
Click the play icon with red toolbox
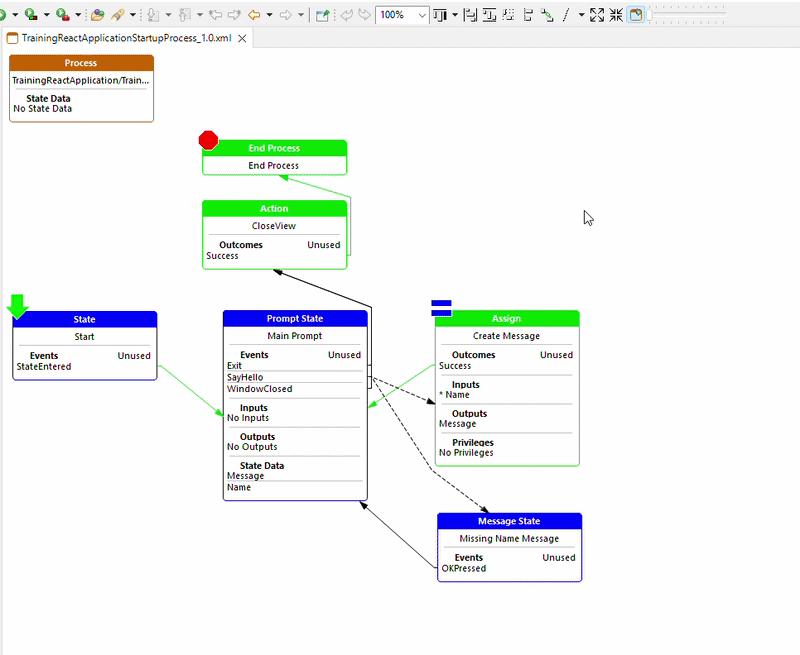pyautogui.click(x=63, y=14)
